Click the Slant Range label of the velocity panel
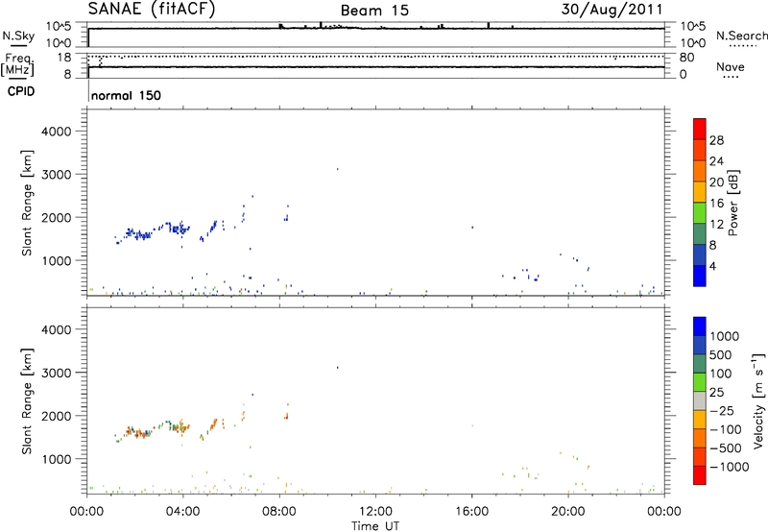 (x=27, y=401)
